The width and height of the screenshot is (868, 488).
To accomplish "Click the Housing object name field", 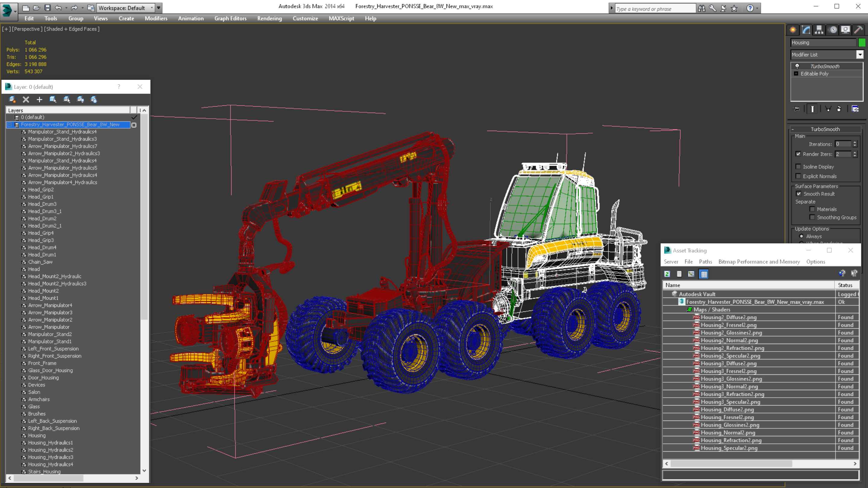I will tap(823, 42).
